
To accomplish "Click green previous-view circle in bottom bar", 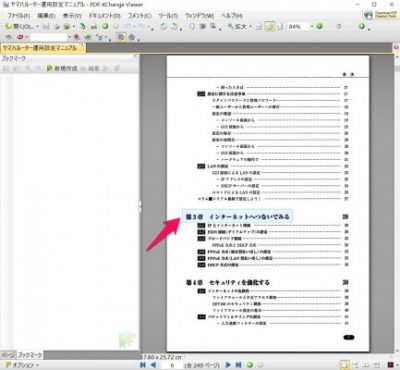I will (x=249, y=365).
